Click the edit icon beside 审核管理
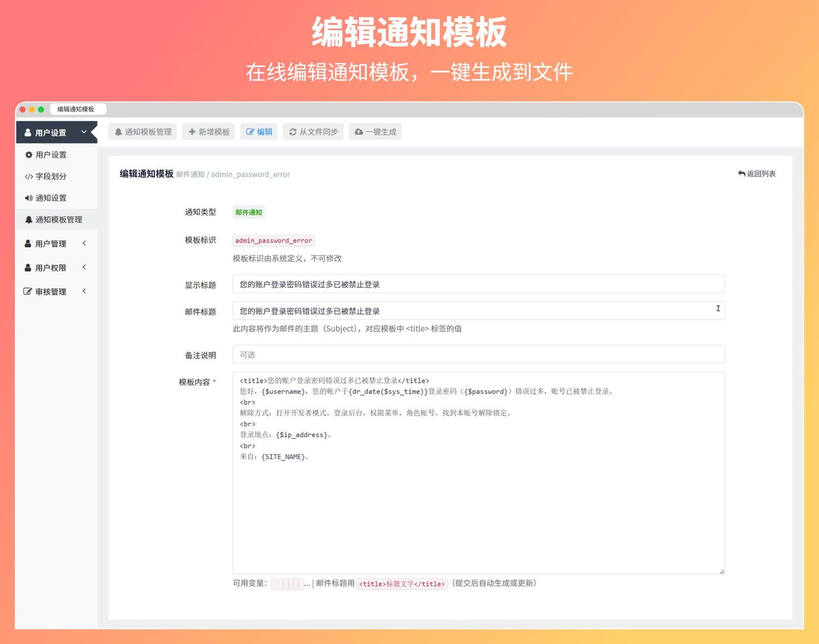Viewport: 819px width, 644px height. click(28, 291)
